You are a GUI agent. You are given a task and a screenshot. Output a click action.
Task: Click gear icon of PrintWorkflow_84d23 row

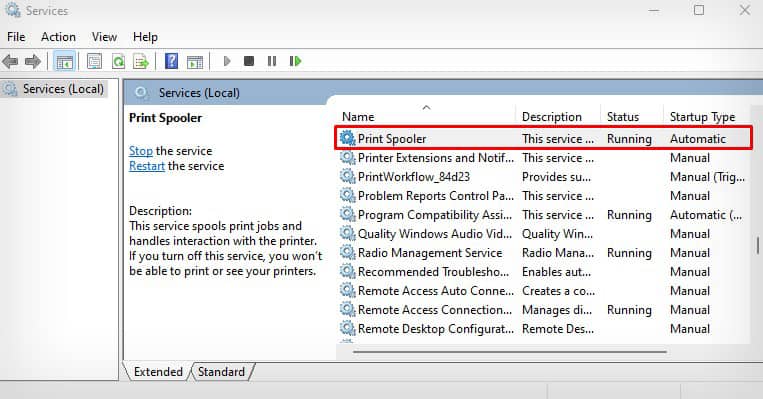347,176
